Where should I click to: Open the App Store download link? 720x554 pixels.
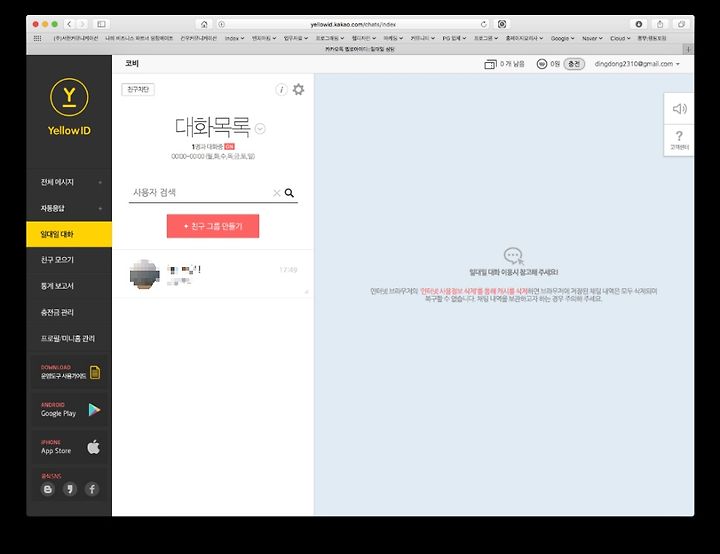tap(70, 447)
